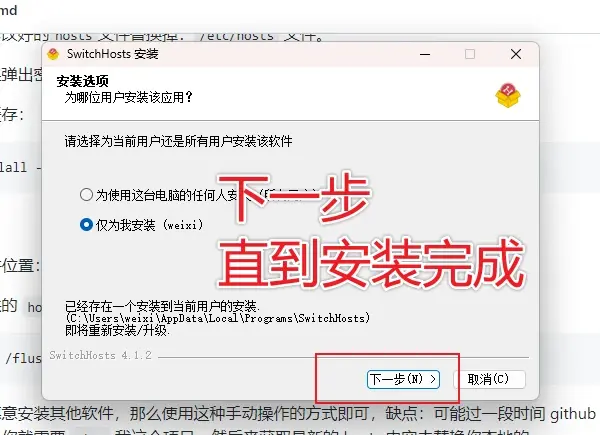The width and height of the screenshot is (600, 435).
Task: Select the install for anyone on this computer radio
Action: (x=86, y=195)
